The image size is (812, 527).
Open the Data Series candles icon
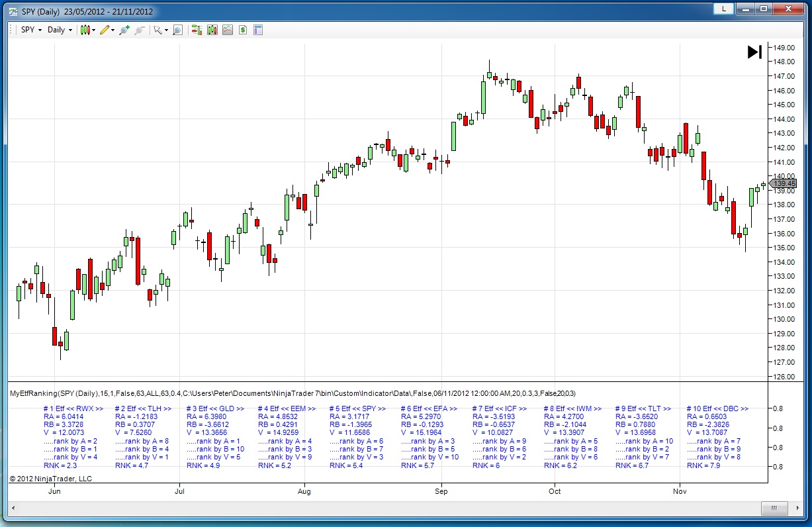click(212, 30)
